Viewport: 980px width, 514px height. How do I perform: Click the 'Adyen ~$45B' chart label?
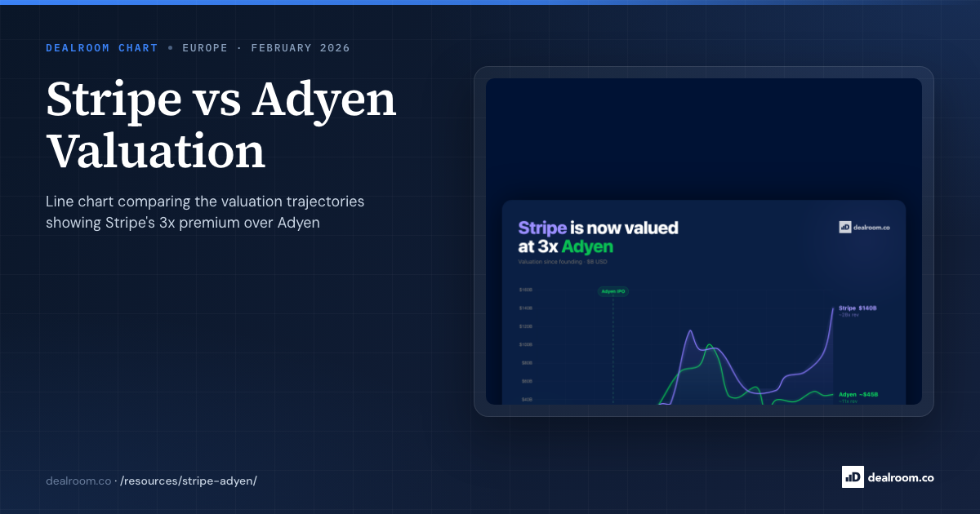tap(858, 395)
